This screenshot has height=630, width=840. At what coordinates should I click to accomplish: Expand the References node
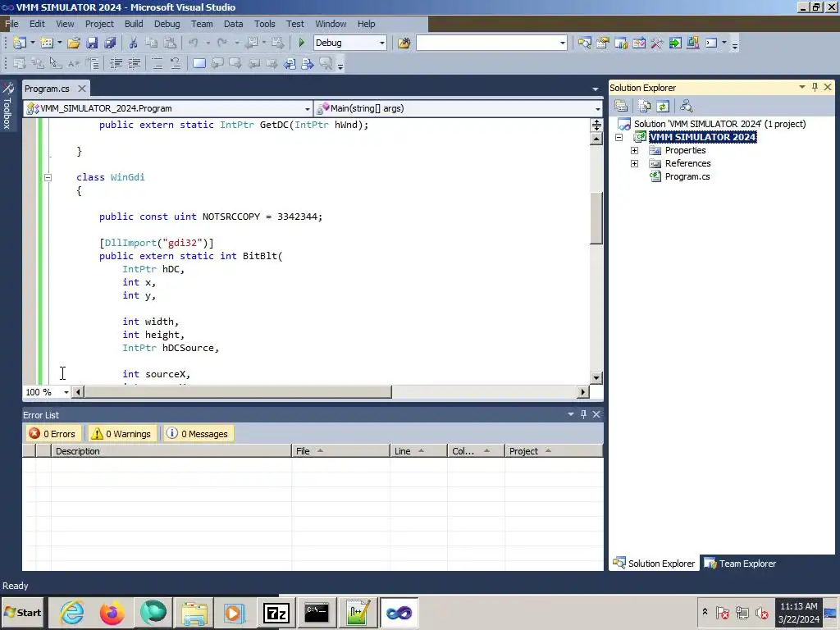[x=634, y=163]
